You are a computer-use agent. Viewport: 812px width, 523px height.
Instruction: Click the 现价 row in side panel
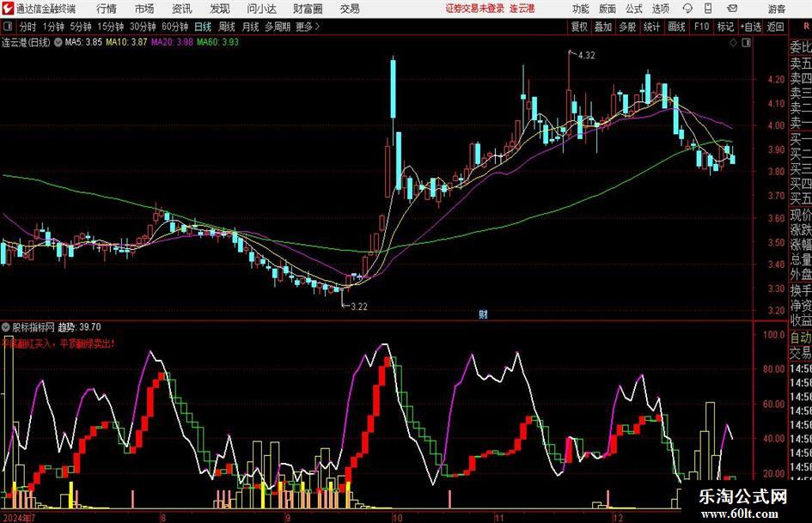coord(801,215)
